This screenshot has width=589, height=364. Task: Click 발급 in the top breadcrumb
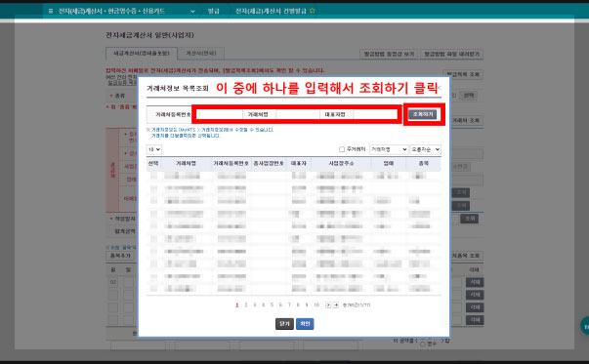click(x=214, y=11)
